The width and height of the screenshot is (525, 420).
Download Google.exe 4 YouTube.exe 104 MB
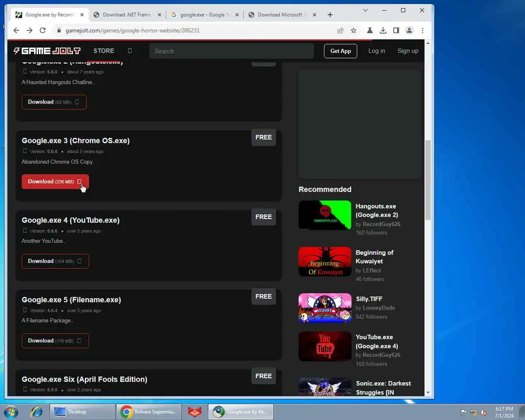[55, 261]
